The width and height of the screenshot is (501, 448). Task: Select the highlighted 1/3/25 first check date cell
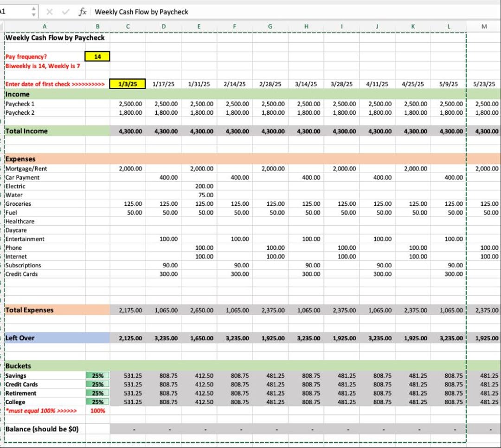[x=127, y=84]
